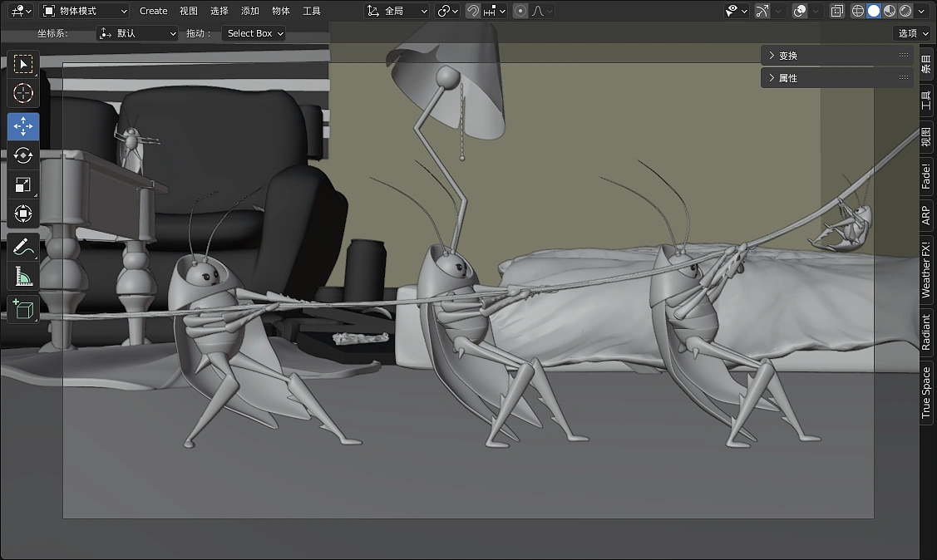937x560 pixels.
Task: Switch to the 工具 sidebar tab
Action: point(926,101)
